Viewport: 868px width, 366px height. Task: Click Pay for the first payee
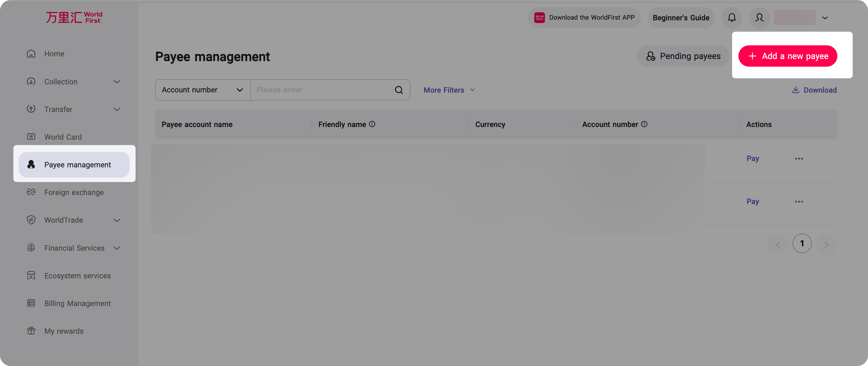pos(752,159)
